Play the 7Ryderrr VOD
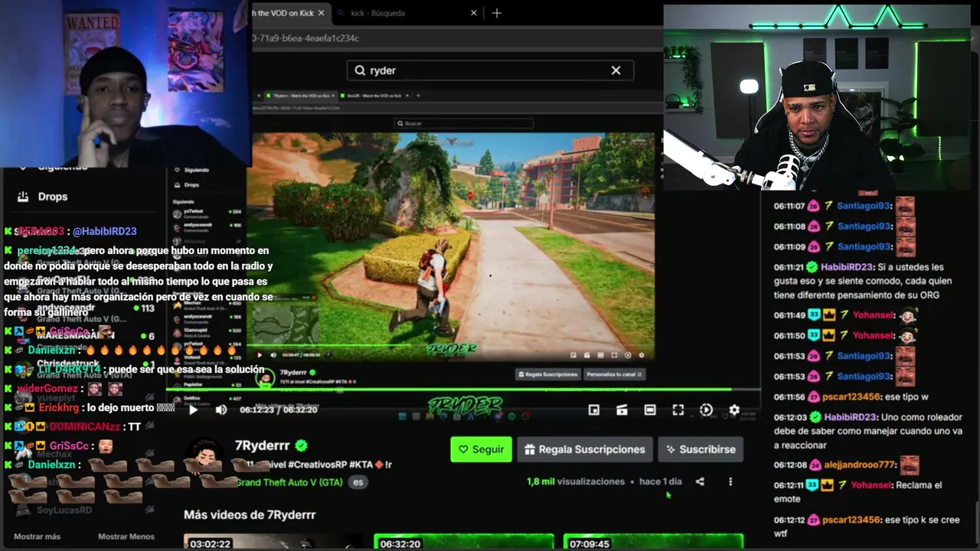This screenshot has height=551, width=980. [193, 410]
